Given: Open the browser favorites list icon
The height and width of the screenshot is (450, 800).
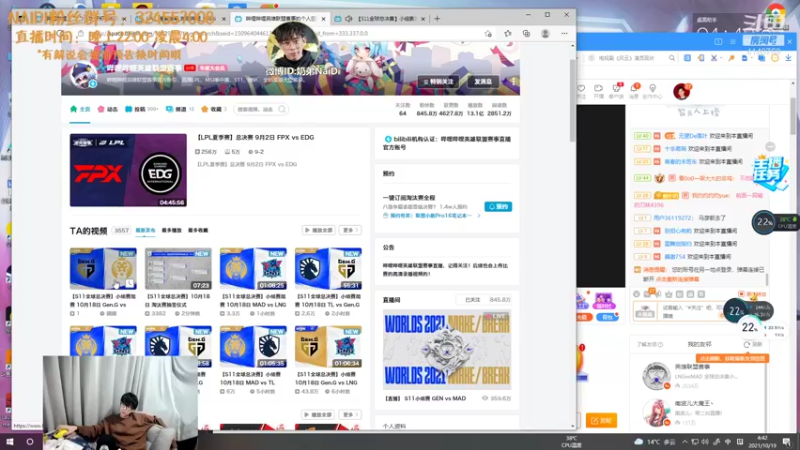Looking at the screenshot, I should [508, 34].
